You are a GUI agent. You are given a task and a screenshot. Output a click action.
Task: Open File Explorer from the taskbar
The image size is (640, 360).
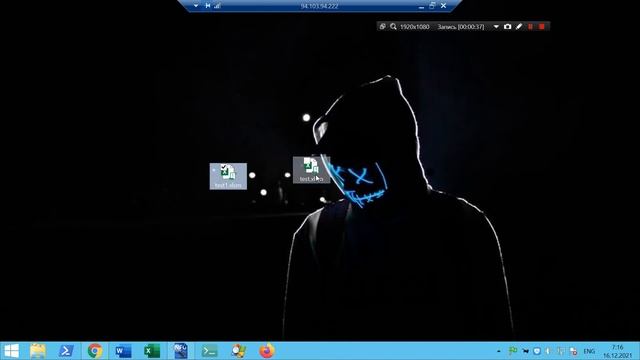pos(38,351)
